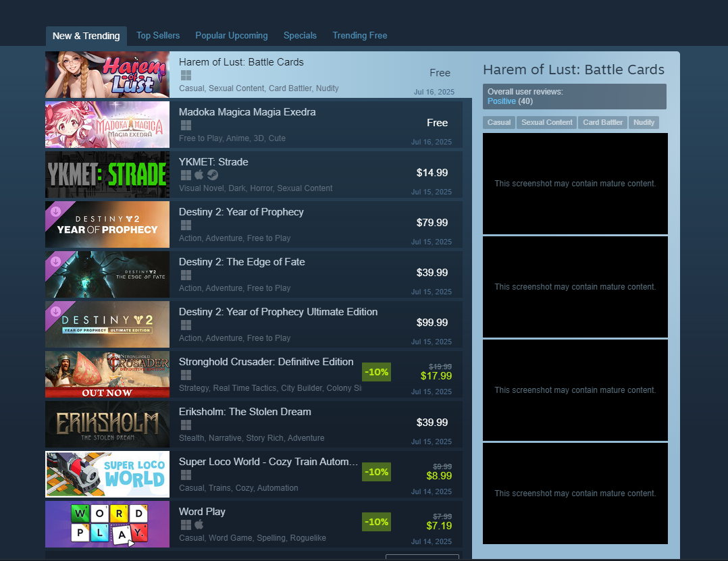This screenshot has width=728, height=561.
Task: Select the Popular Upcoming tab
Action: coord(231,35)
